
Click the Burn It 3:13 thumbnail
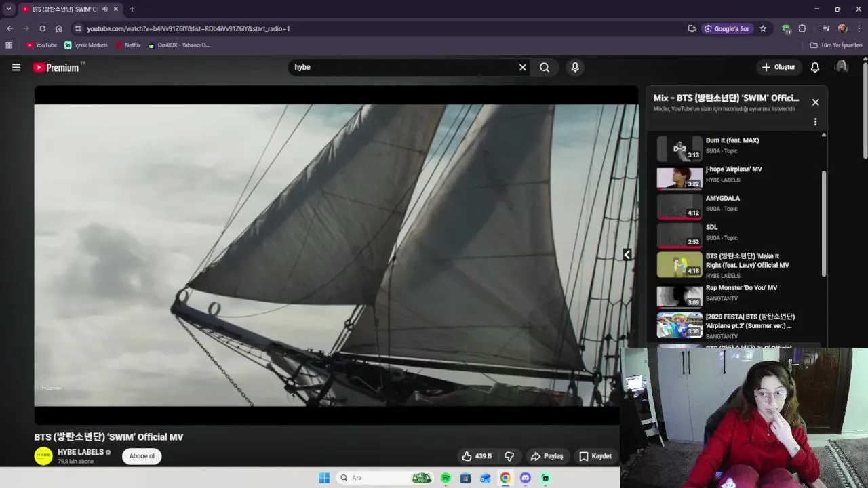679,148
